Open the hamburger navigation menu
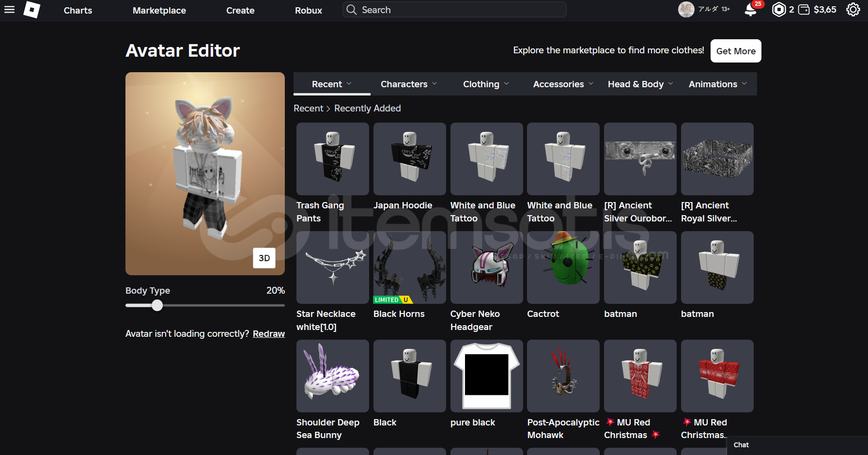This screenshot has width=868, height=455. click(x=9, y=10)
